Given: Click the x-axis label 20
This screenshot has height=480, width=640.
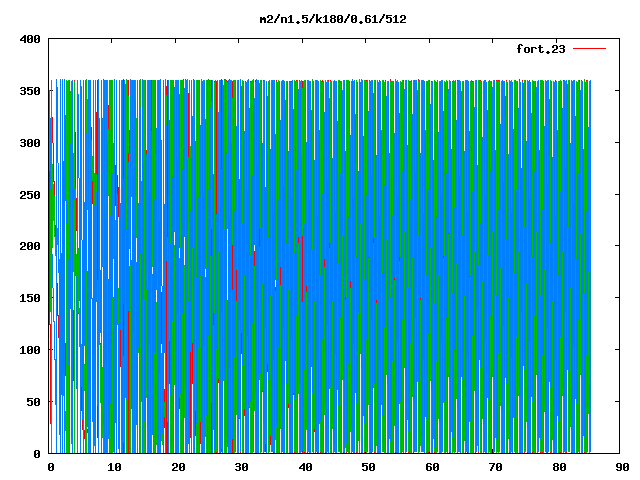Looking at the screenshot, I should (178, 467).
